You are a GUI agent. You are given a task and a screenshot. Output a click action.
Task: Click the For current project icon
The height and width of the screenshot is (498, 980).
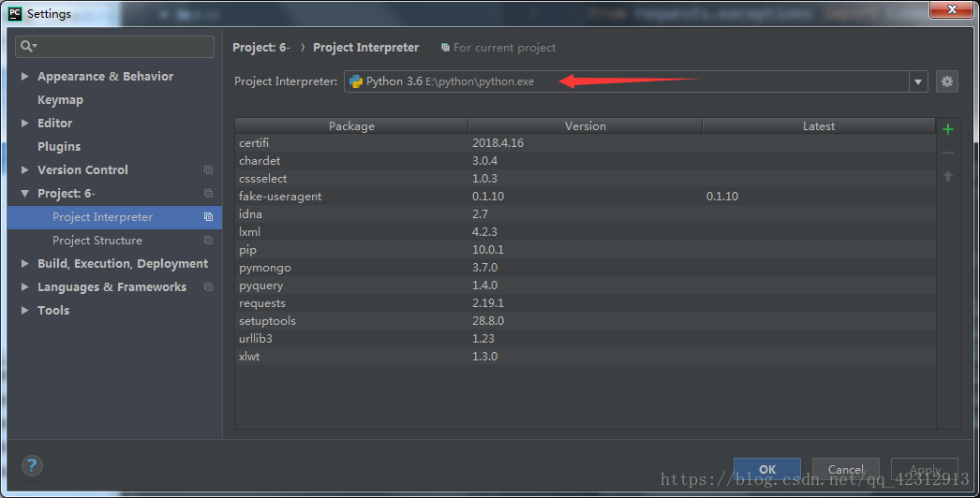[x=445, y=48]
